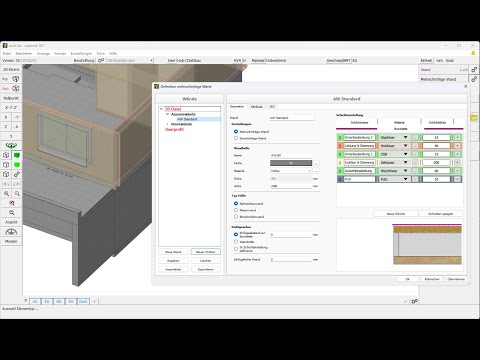The width and height of the screenshot is (480, 360).
Task: Click the wireframe cube icon in second cube row
Action: coord(6,165)
